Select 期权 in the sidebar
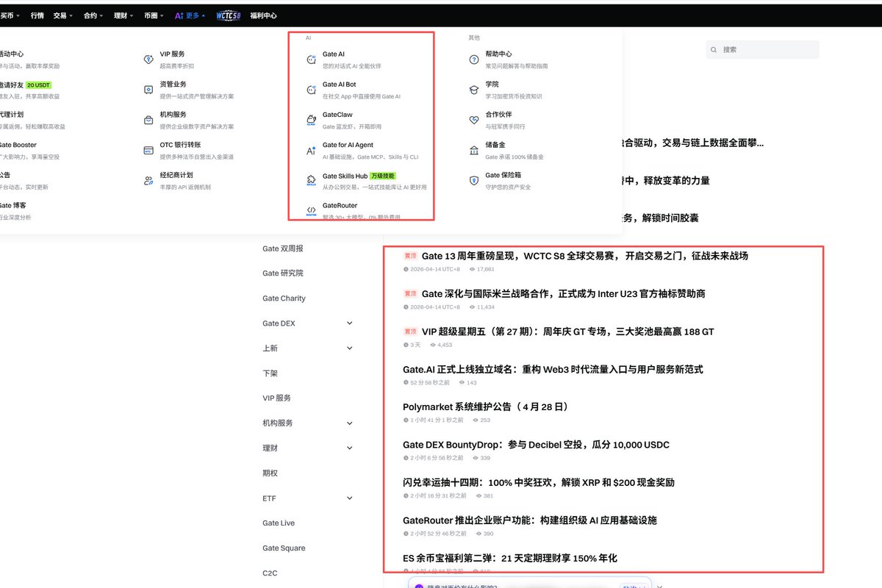This screenshot has height=588, width=882. click(270, 473)
